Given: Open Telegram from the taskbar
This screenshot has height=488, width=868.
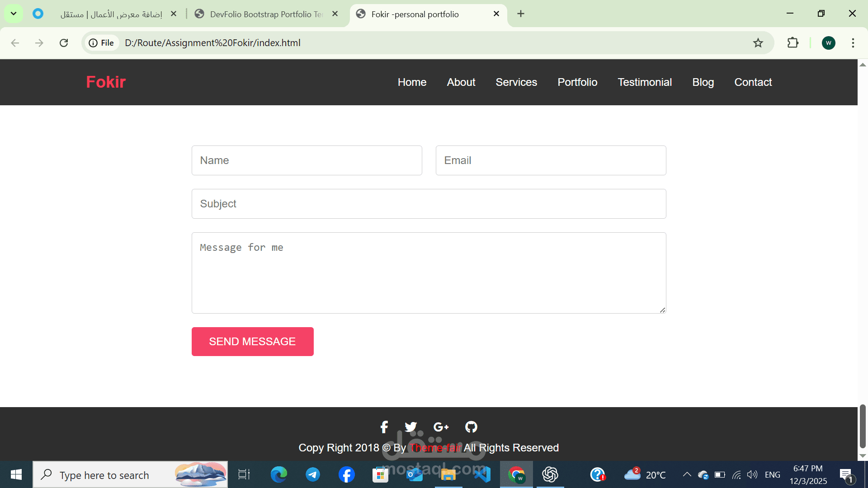Looking at the screenshot, I should tap(313, 475).
